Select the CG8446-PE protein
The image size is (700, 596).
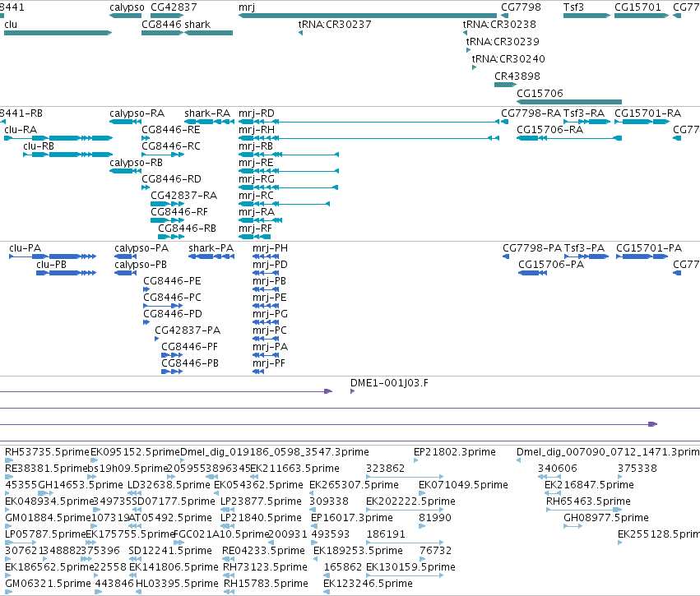146,289
